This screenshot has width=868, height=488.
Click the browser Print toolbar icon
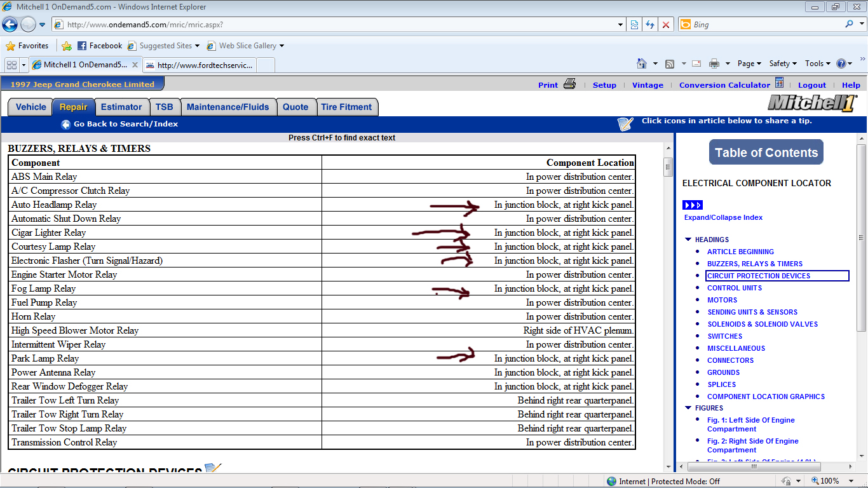714,64
